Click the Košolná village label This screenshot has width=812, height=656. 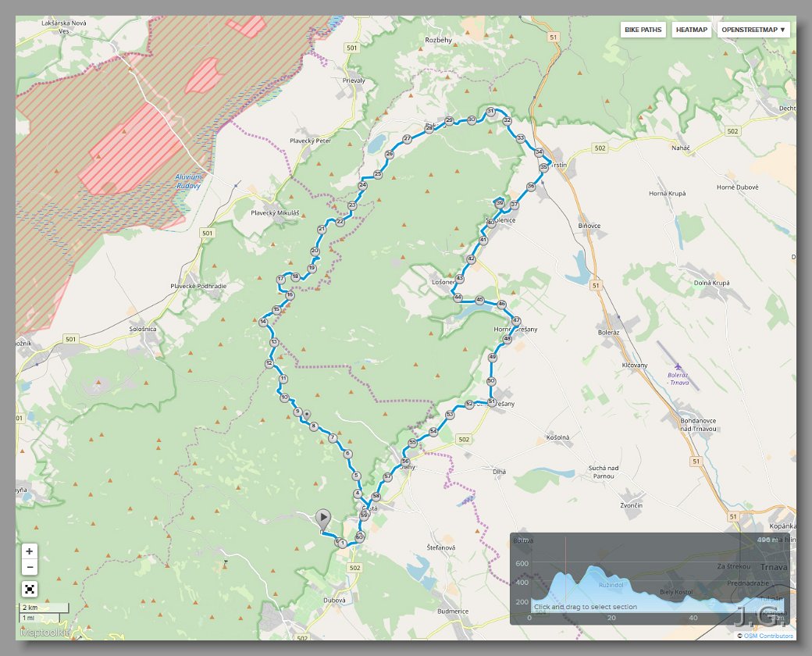pyautogui.click(x=557, y=438)
